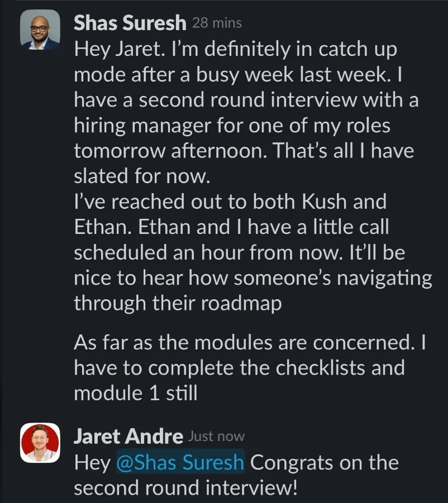This screenshot has width=448, height=503.
Task: Click the 28 mins timestamp
Action: (217, 23)
